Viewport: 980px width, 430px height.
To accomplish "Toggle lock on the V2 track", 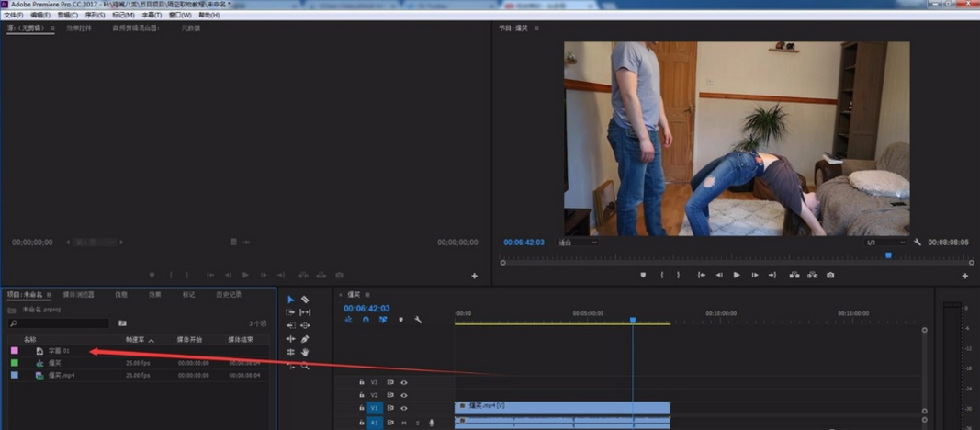I will (x=362, y=395).
